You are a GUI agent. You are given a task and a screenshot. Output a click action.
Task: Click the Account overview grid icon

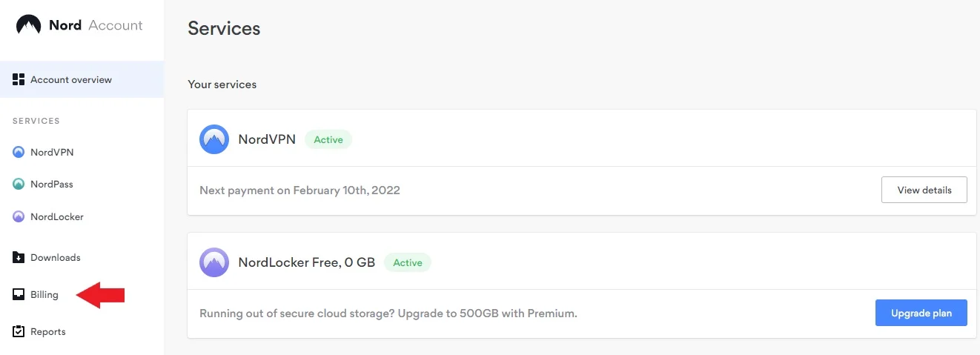(19, 79)
